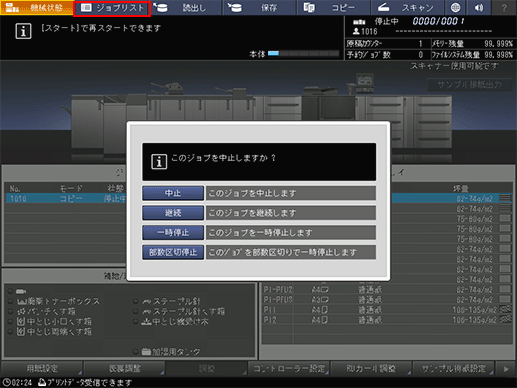
Task: Click 108-135g/m2 weight in PI2 row
Action: click(474, 320)
